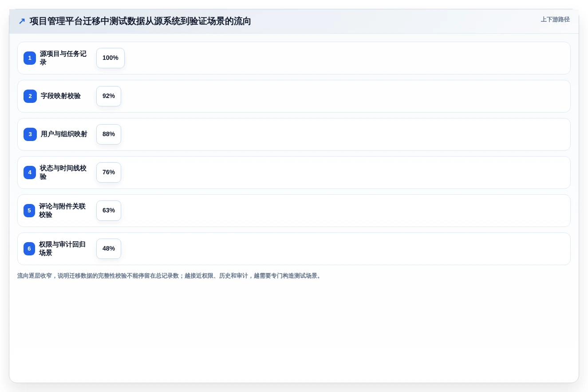
Task: Select the 源项目与任务记录 label
Action: coord(63,58)
